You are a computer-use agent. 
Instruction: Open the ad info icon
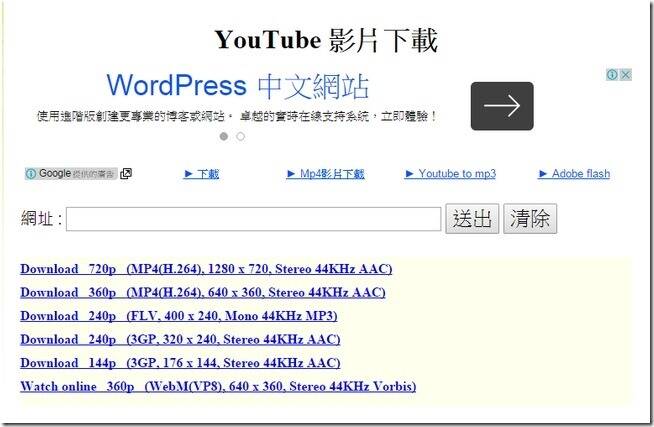coord(612,75)
